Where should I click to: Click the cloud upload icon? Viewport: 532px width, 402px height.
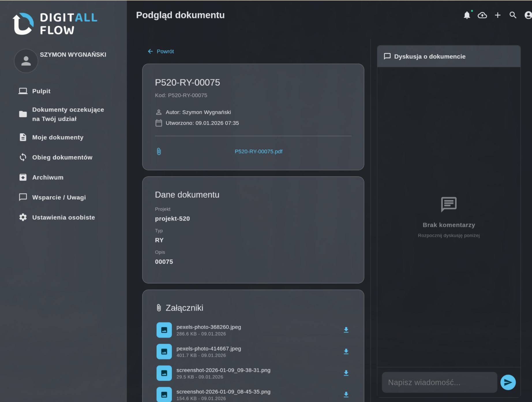482,15
